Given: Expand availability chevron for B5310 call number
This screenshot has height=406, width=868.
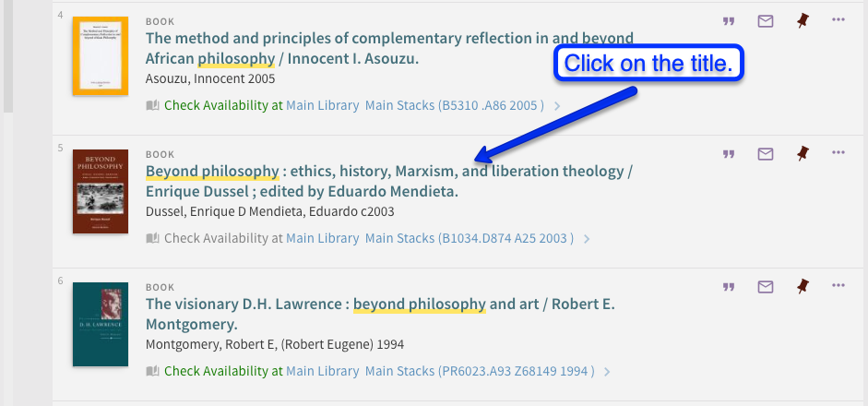Looking at the screenshot, I should pyautogui.click(x=557, y=106).
